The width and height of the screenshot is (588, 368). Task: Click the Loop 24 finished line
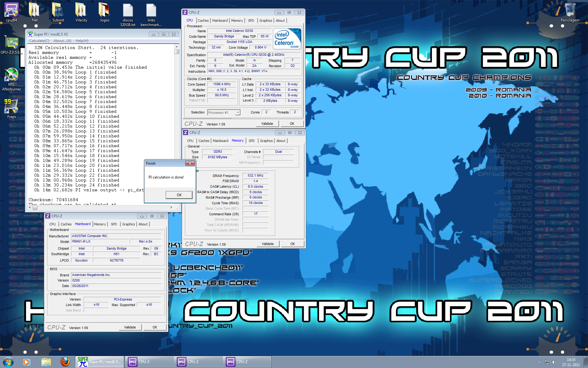click(77, 185)
